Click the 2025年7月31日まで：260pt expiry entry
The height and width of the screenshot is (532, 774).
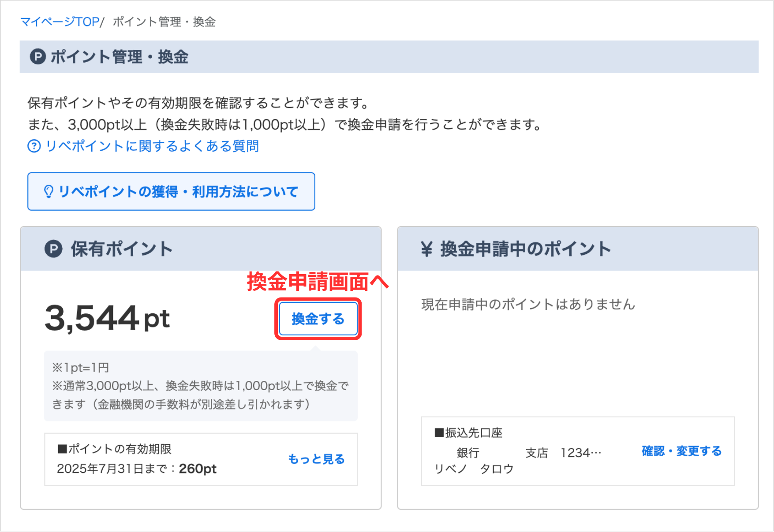(x=137, y=469)
